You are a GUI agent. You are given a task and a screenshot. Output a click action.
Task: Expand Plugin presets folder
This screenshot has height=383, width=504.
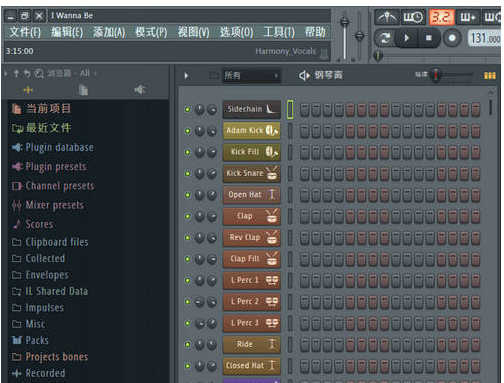click(49, 166)
